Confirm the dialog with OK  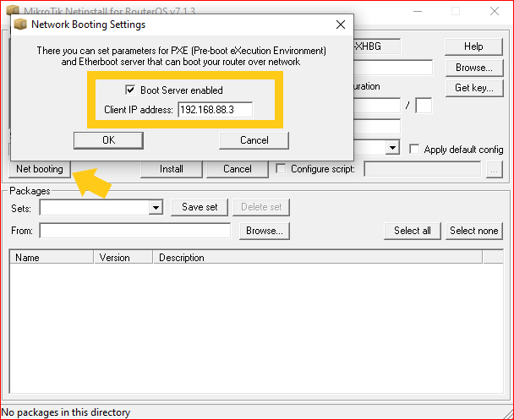pyautogui.click(x=108, y=140)
